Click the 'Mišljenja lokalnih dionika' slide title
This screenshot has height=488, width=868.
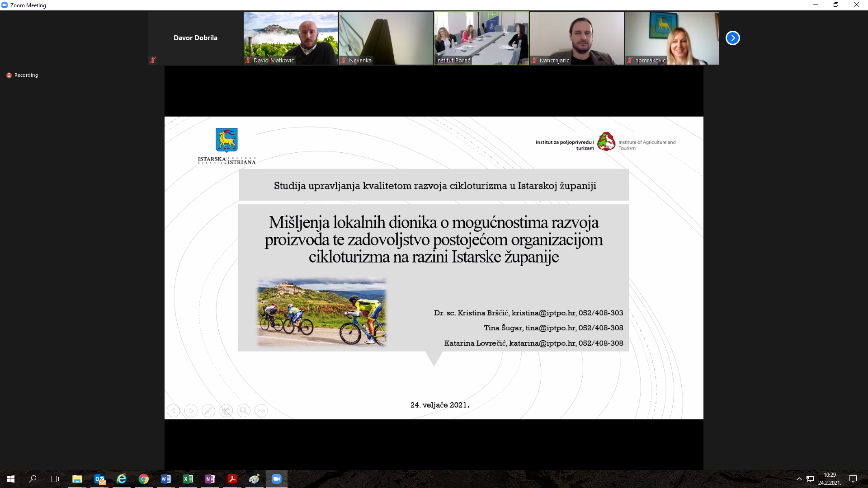[434, 239]
